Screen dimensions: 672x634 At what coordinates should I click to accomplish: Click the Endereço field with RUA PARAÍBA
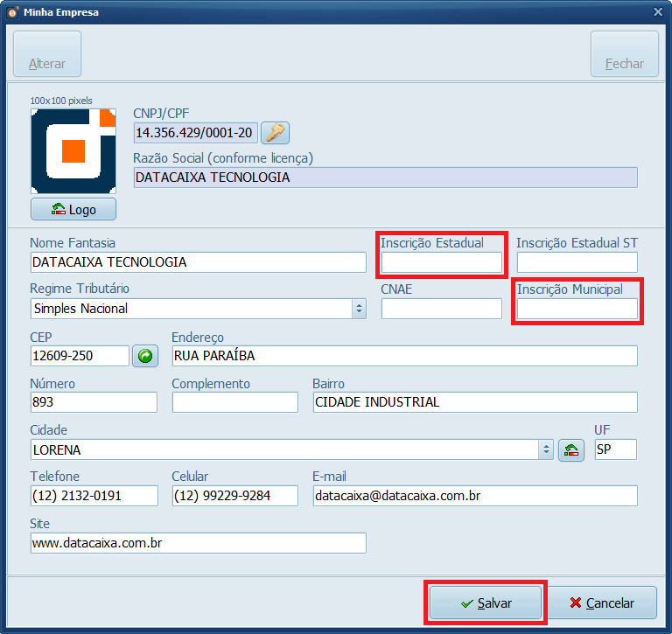pyautogui.click(x=404, y=356)
